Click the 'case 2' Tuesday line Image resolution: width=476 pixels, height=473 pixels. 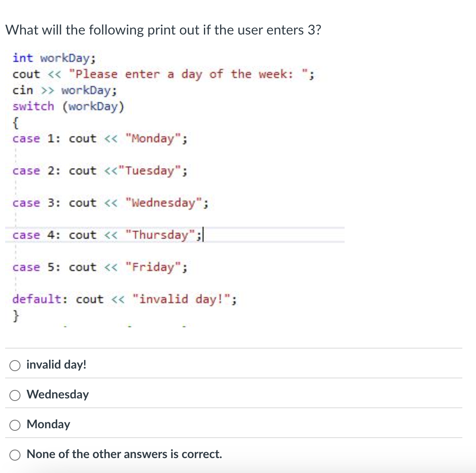[99, 170]
